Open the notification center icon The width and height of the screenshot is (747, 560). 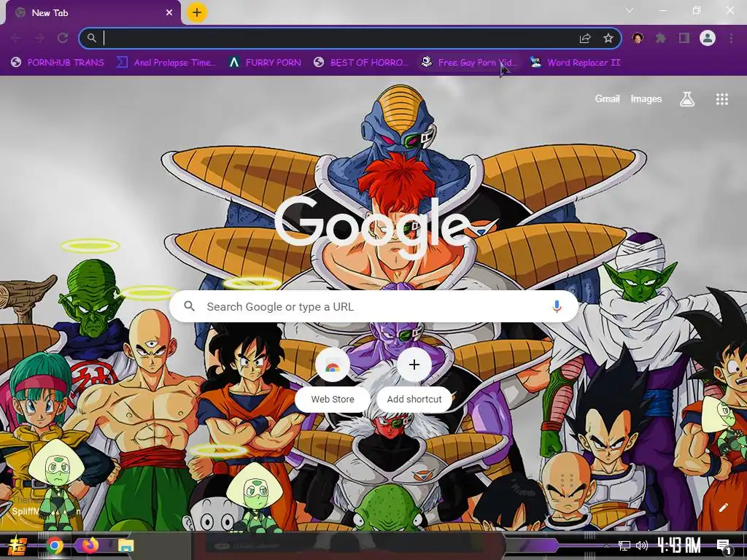[x=724, y=545]
